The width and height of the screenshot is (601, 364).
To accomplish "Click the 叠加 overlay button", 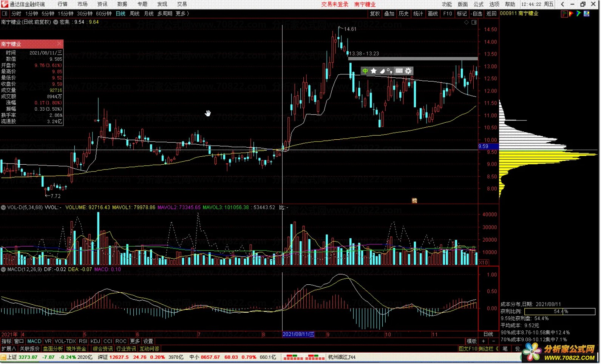I will [389, 14].
